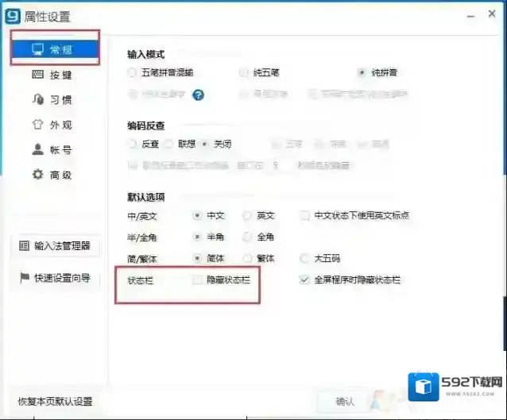
Task: Click the 输入法管理器 list icon
Action: click(24, 246)
